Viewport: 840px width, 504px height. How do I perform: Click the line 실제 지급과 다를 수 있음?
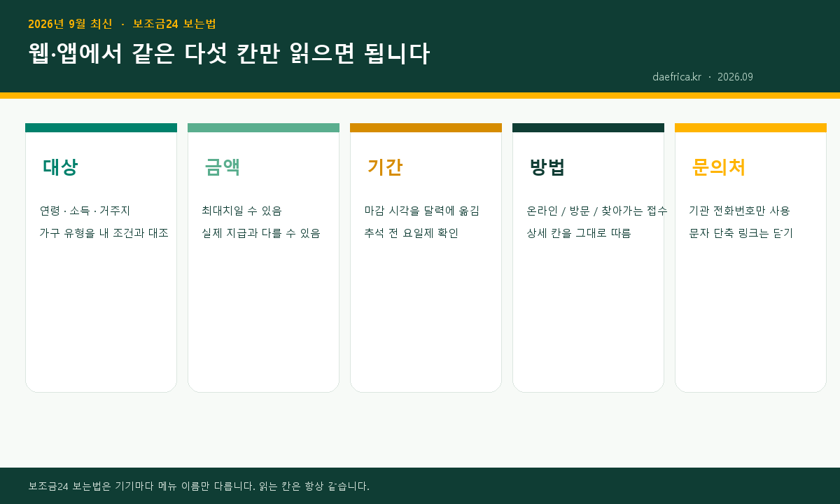coord(261,233)
